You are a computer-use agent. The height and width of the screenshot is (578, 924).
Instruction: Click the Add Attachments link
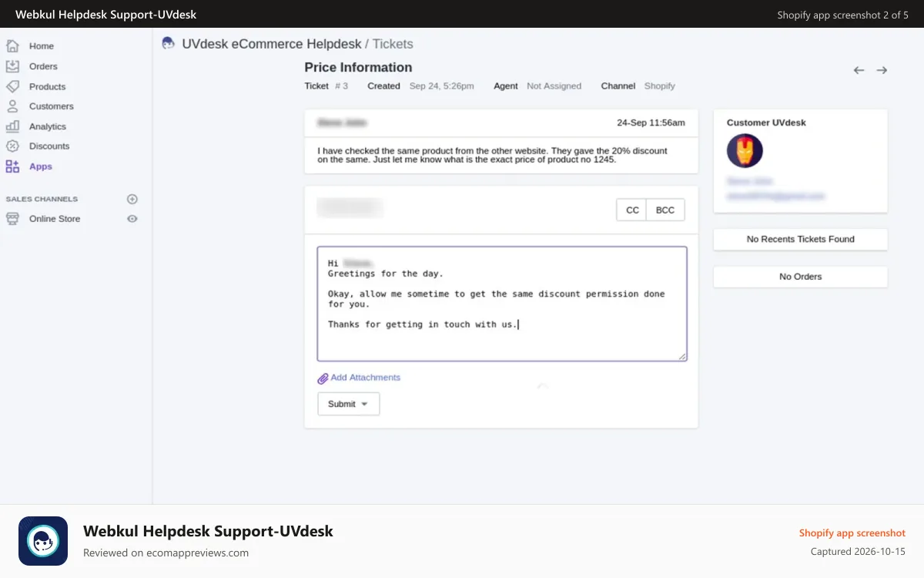coord(366,378)
